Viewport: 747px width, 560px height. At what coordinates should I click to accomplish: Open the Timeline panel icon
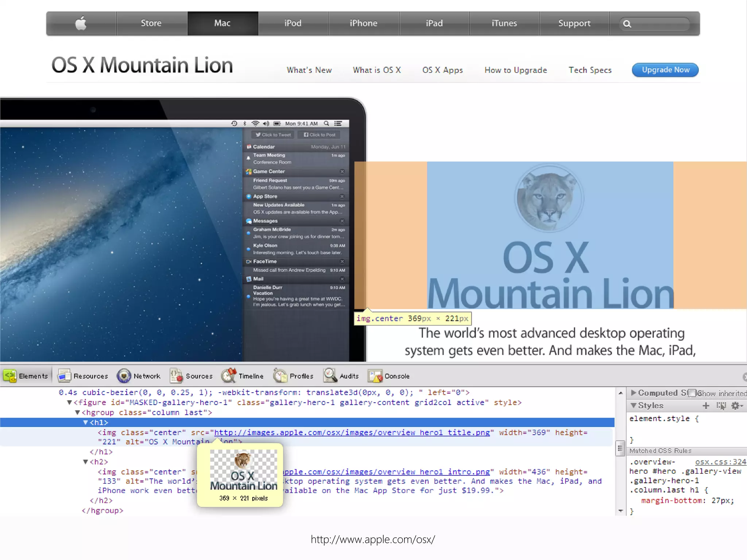[229, 376]
